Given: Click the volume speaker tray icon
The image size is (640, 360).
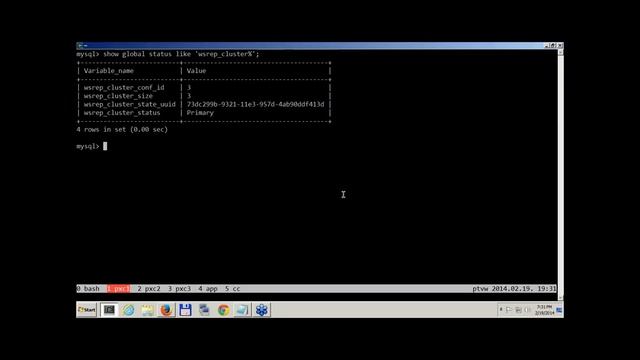Looking at the screenshot, I should coord(527,310).
